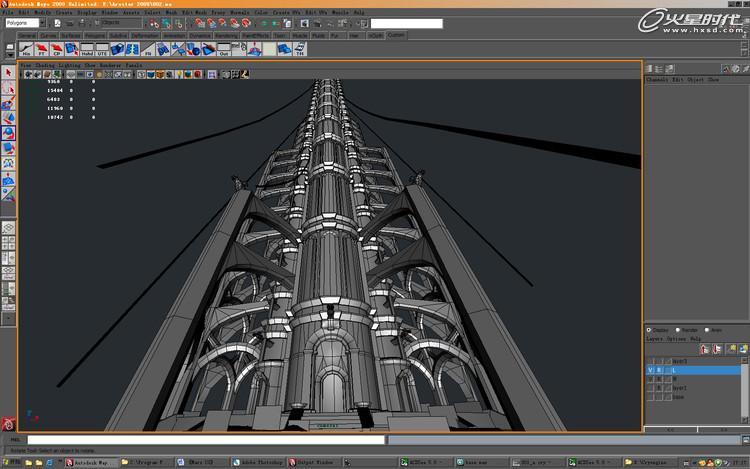This screenshot has width=750, height=469.
Task: Create a new empty layer icon
Action: tap(732, 349)
